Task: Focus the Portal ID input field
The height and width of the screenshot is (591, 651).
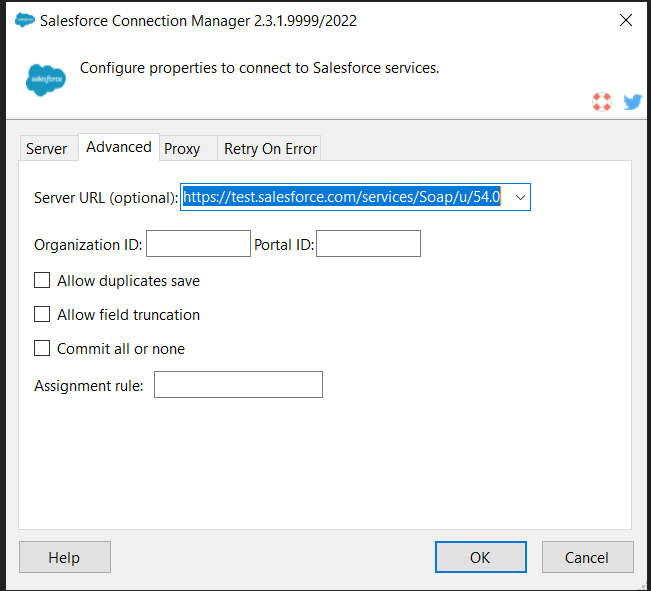Action: [368, 243]
